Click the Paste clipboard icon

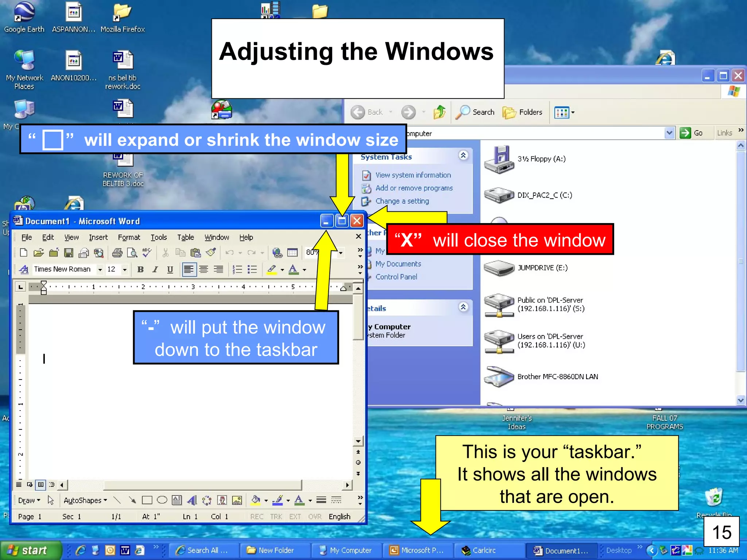196,252
